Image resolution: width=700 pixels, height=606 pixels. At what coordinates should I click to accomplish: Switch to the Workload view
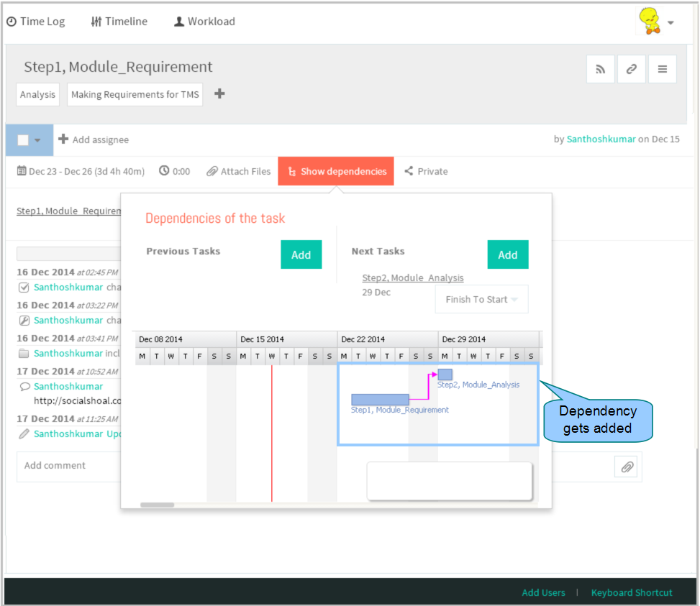point(204,22)
